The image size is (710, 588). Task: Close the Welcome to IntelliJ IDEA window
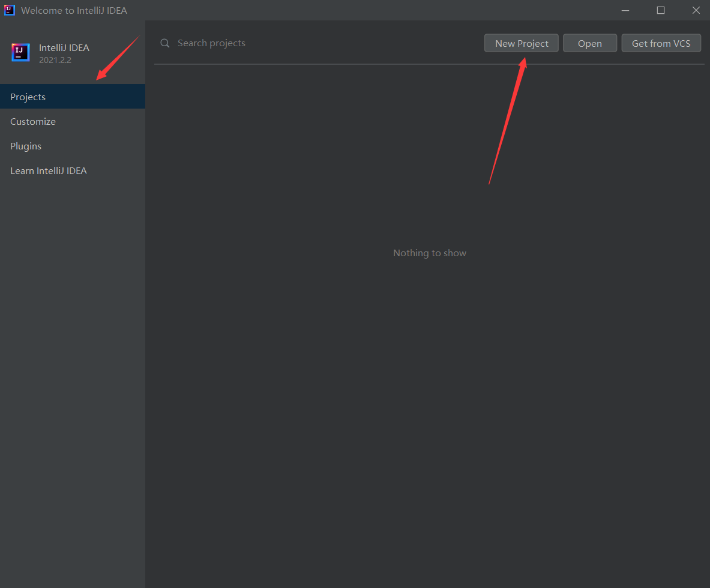pos(696,10)
